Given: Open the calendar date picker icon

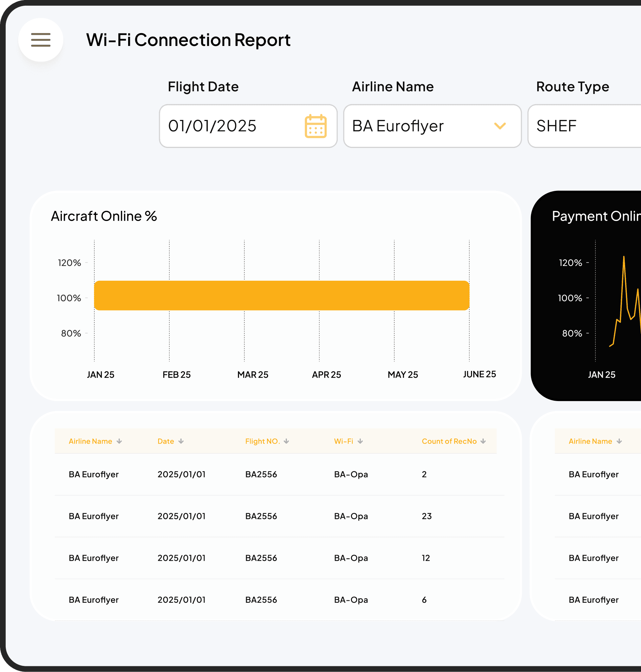Looking at the screenshot, I should point(315,126).
